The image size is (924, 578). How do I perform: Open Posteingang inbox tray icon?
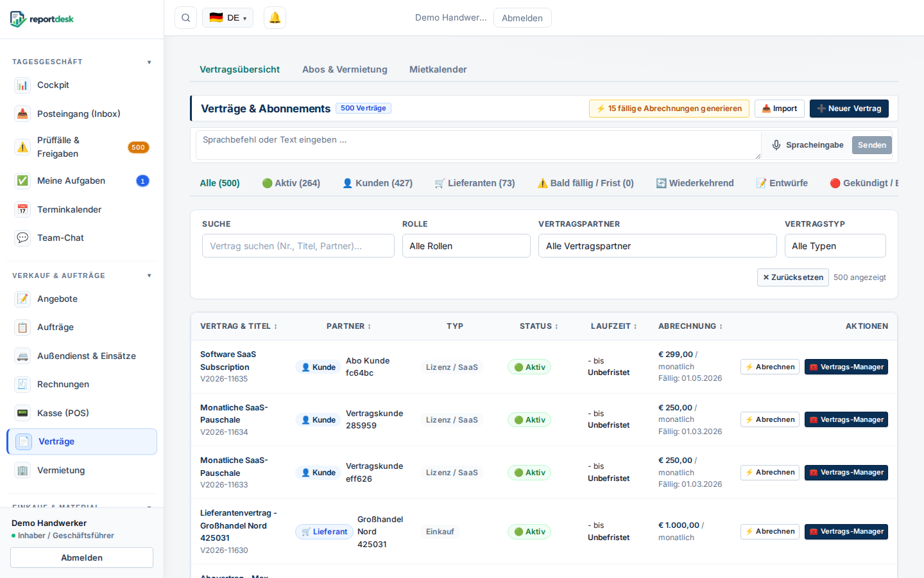22,114
